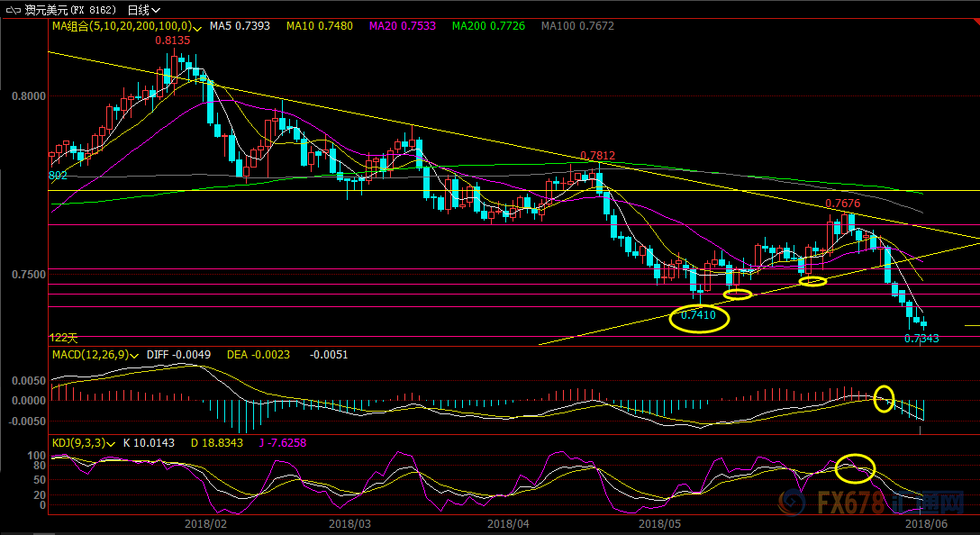Click the yellow circle around 0.7410
Screen dimensions: 980x535
coord(699,317)
